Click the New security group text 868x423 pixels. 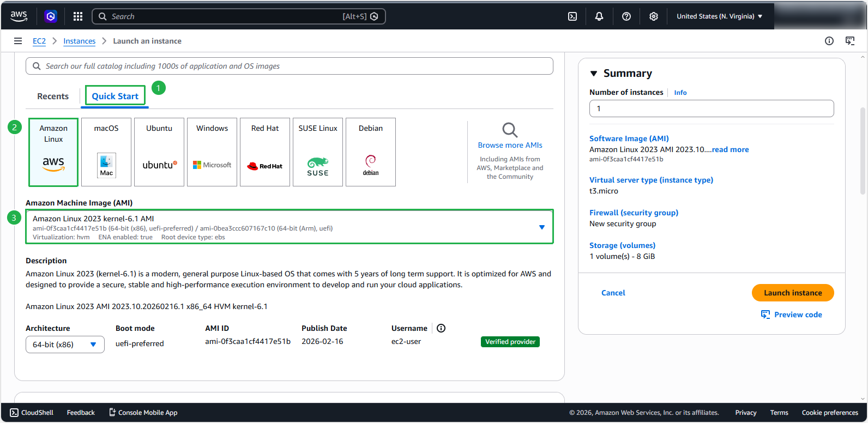(623, 223)
